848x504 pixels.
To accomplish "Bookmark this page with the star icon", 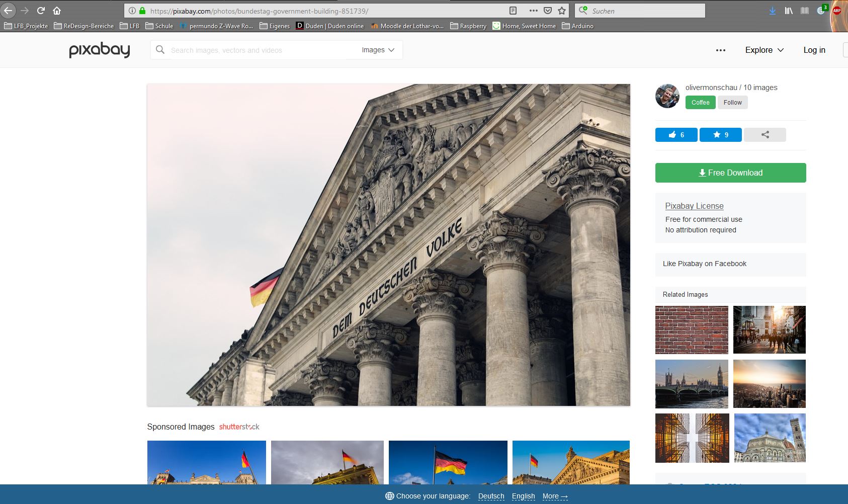I will point(562,11).
